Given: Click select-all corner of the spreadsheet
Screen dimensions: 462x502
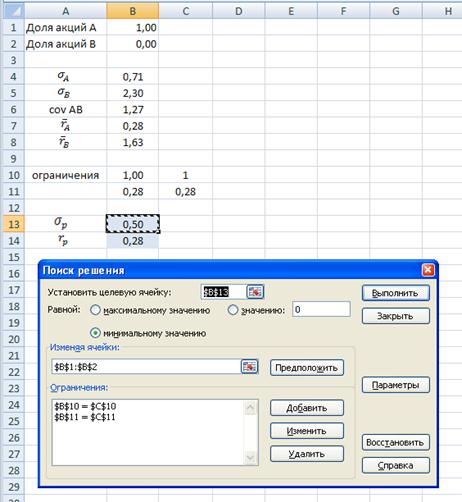Looking at the screenshot, I should [x=13, y=11].
